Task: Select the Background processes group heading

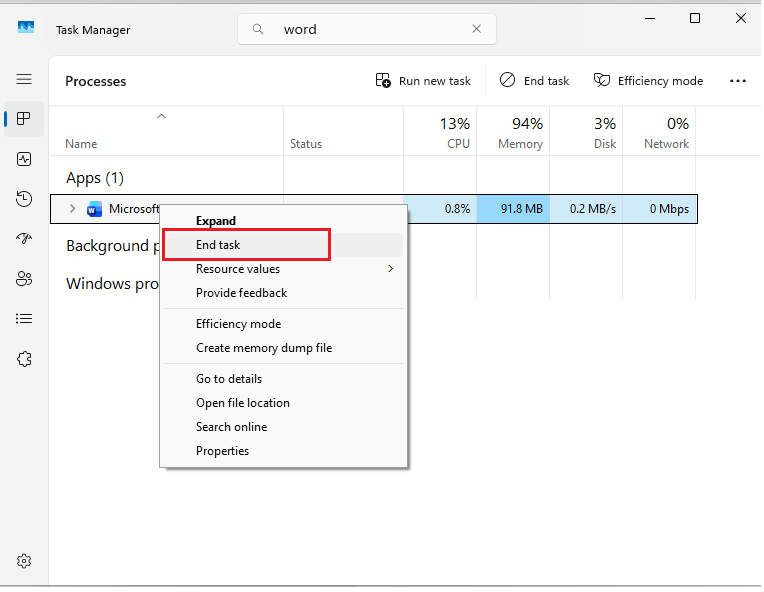Action: point(113,246)
